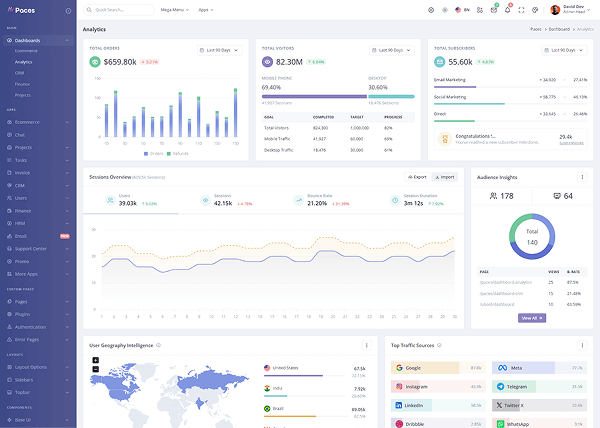Click the Google traffic source icon
Screen dimensions: 600x428
click(400, 368)
